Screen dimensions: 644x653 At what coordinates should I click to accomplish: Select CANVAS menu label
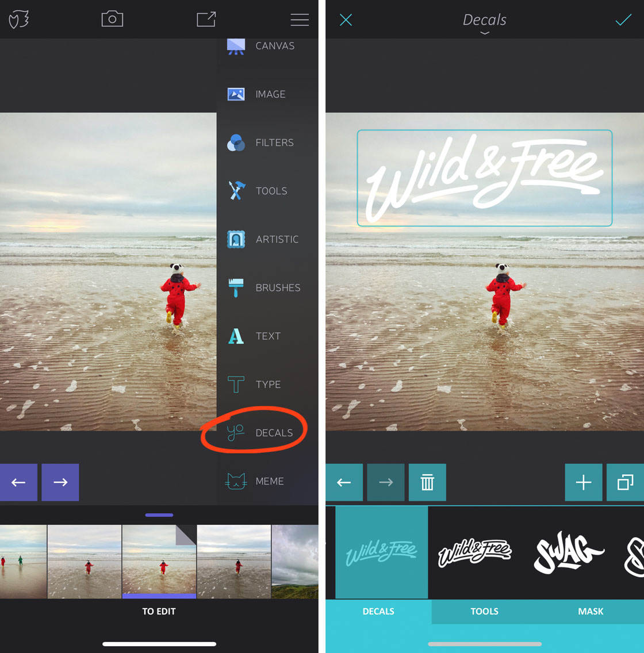[x=275, y=46]
